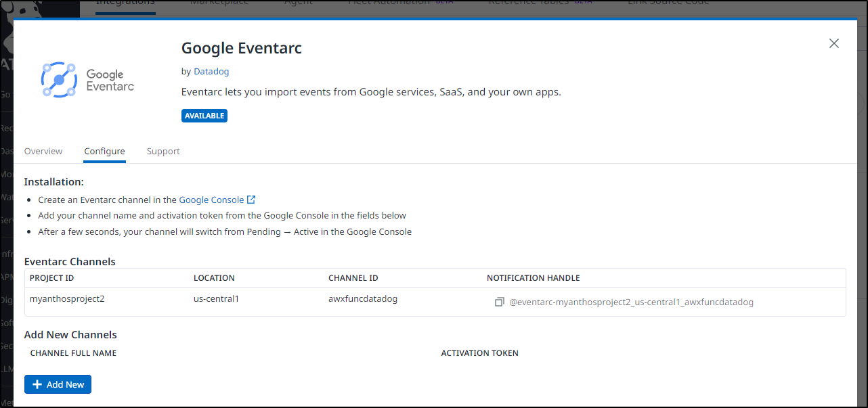Click the NOTIFICATION HANDLE column header
Image resolution: width=868 pixels, height=408 pixels.
(x=534, y=278)
